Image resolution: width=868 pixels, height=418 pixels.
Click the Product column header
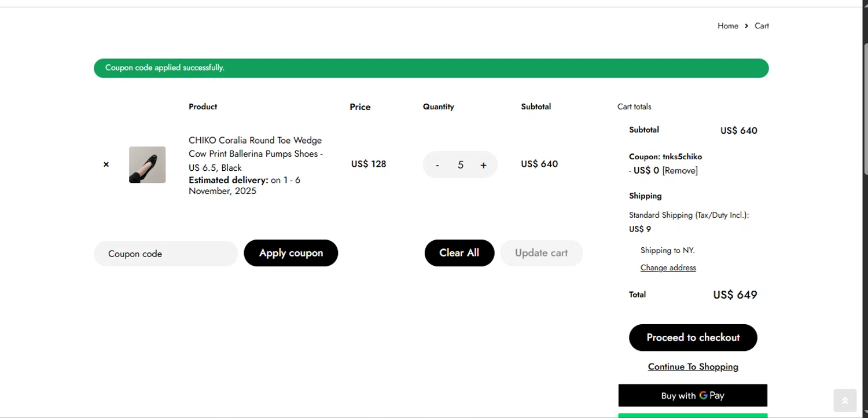[203, 107]
